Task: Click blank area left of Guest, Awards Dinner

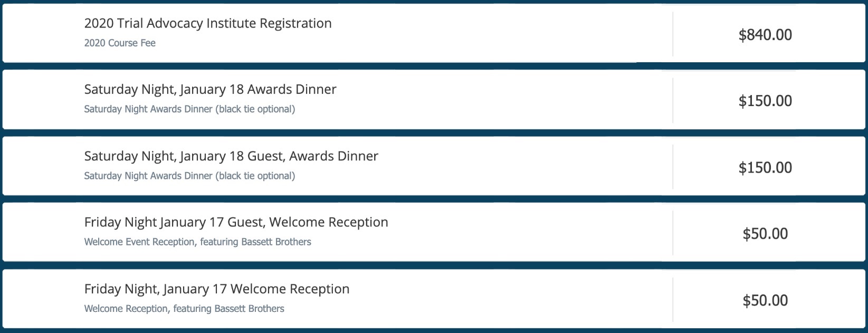Action: coord(43,166)
